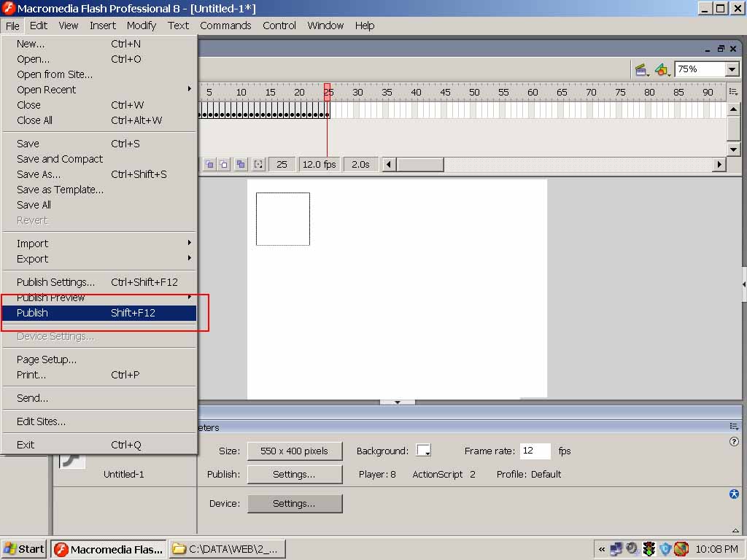The image size is (747, 560).
Task: Click the red playhead at frame 25
Action: pos(328,92)
